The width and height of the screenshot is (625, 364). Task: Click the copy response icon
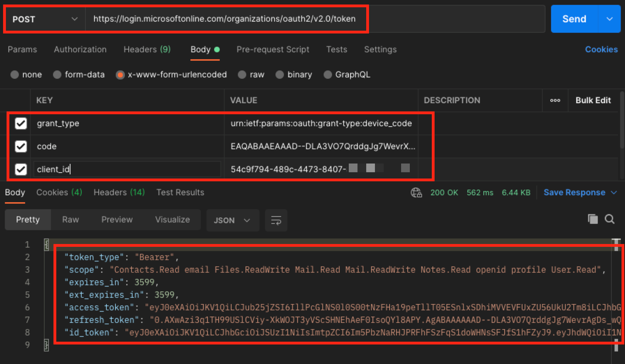tap(593, 219)
